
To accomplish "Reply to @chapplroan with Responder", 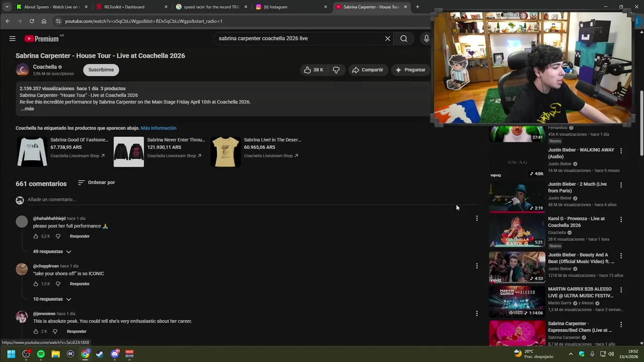I will click(x=79, y=284).
